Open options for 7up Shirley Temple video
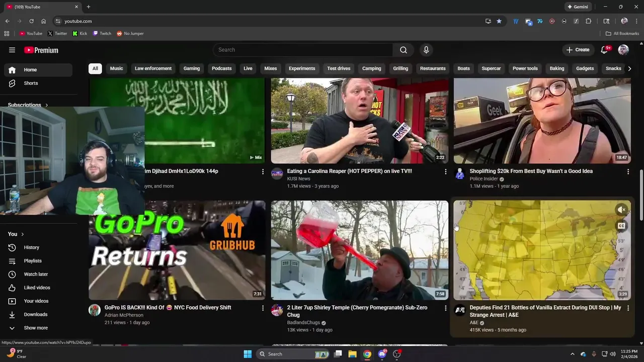This screenshot has width=644, height=362. tap(445, 308)
